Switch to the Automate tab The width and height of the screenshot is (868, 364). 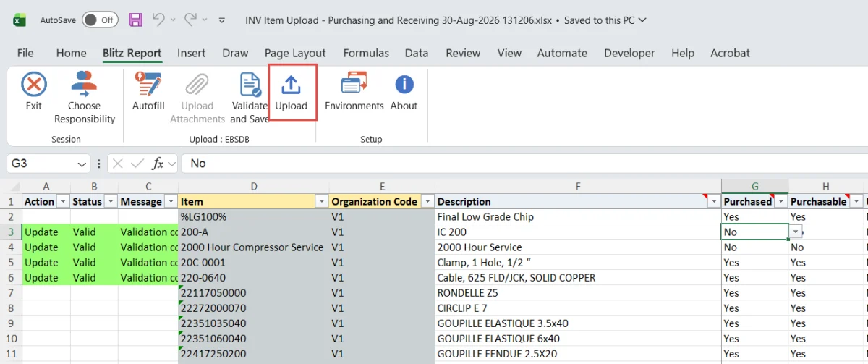coord(562,53)
